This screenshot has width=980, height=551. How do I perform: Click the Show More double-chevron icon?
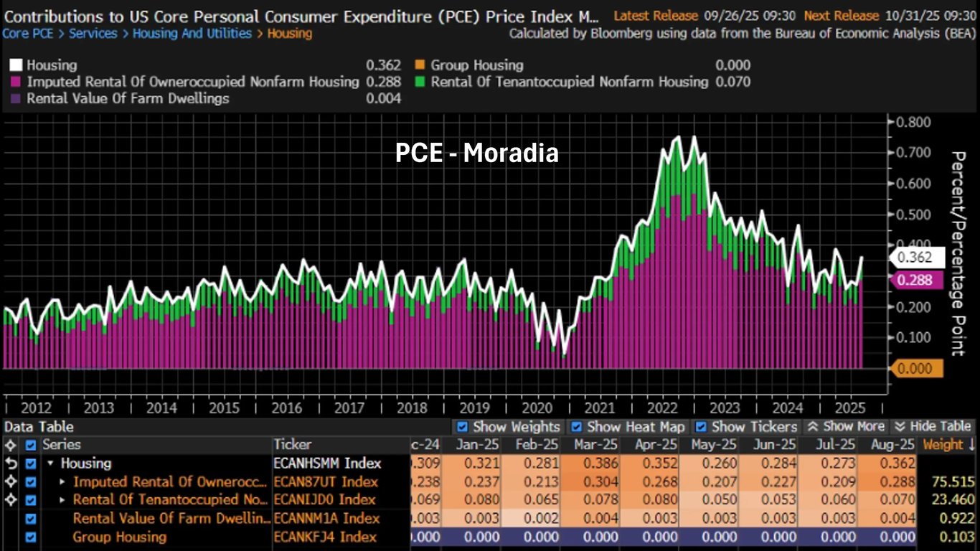(x=813, y=426)
